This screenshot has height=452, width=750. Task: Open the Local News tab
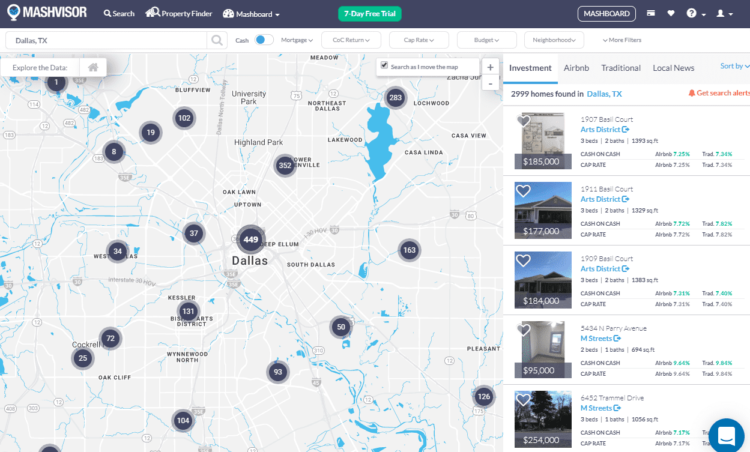tap(673, 68)
